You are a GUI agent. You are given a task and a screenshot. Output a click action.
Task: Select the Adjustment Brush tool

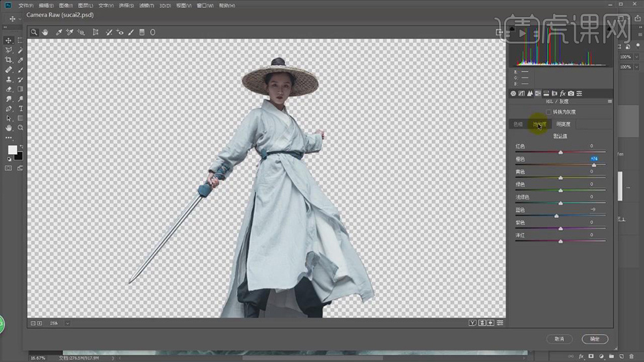point(131,32)
